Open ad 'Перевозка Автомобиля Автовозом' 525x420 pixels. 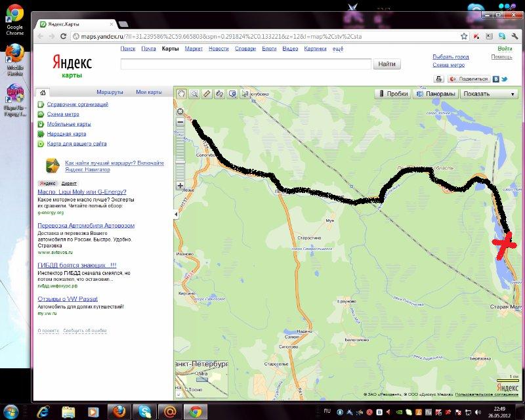click(x=86, y=225)
